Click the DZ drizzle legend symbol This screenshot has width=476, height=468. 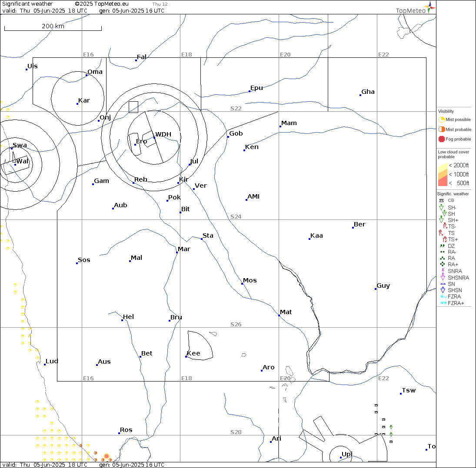pyautogui.click(x=442, y=246)
